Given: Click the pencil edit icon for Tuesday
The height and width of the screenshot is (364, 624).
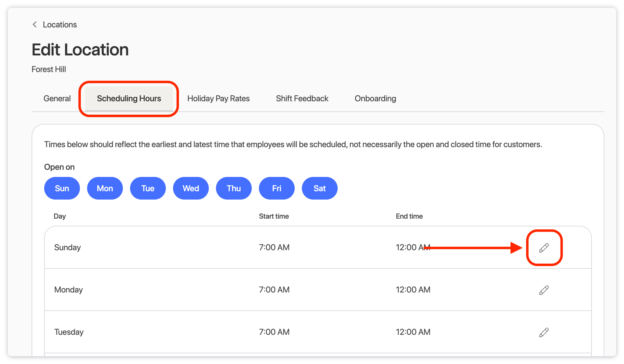Looking at the screenshot, I should click(544, 332).
